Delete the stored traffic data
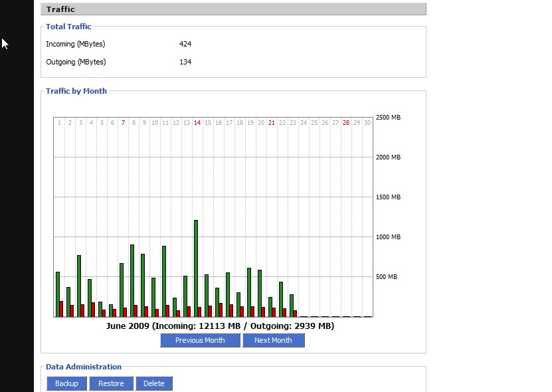This screenshot has height=392, width=552. click(154, 383)
